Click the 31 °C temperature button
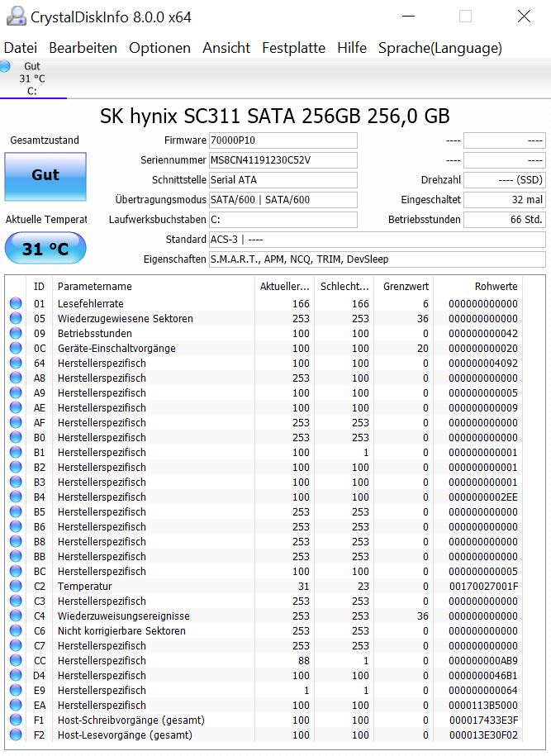 point(45,249)
